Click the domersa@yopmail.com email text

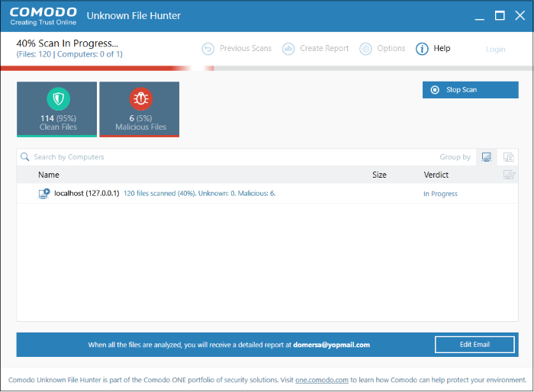[x=331, y=345]
